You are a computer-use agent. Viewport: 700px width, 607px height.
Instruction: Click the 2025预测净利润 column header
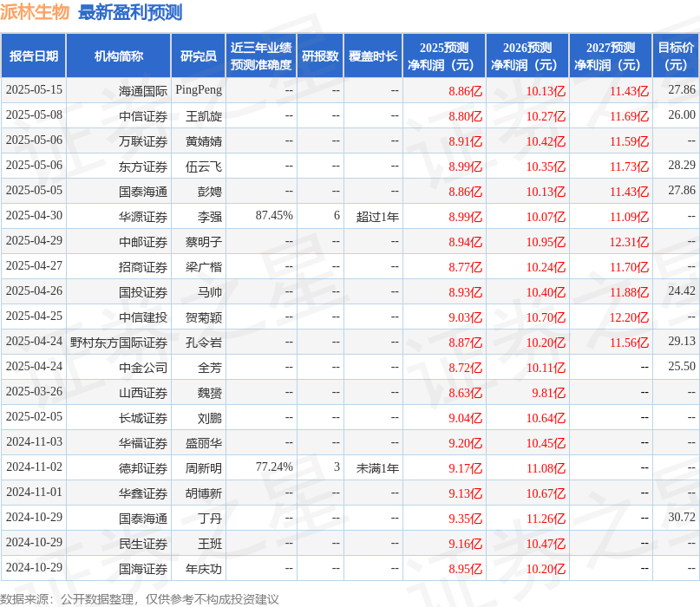pos(444,55)
